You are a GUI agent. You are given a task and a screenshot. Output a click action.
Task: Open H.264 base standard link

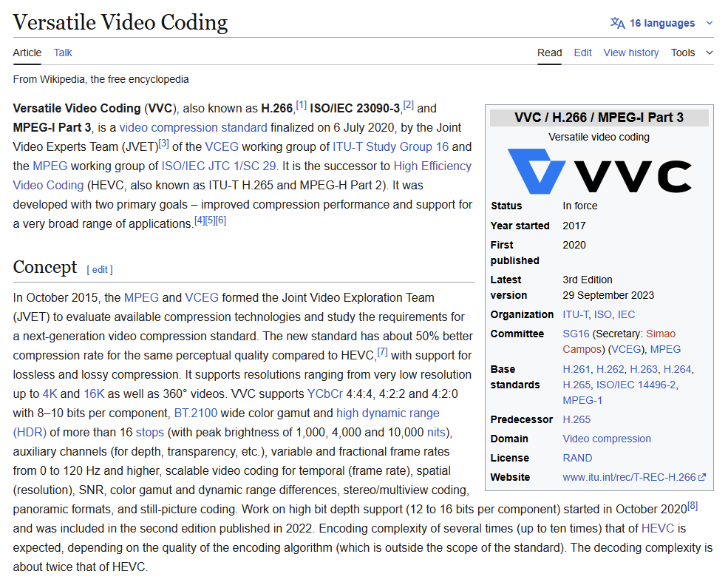pos(678,369)
